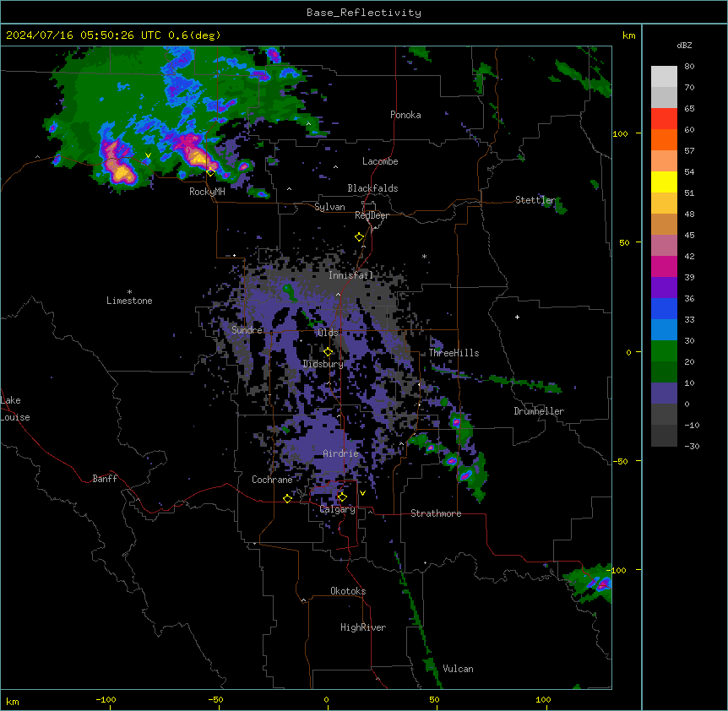Click the Sundre town label
This screenshot has height=711, width=728.
point(247,330)
